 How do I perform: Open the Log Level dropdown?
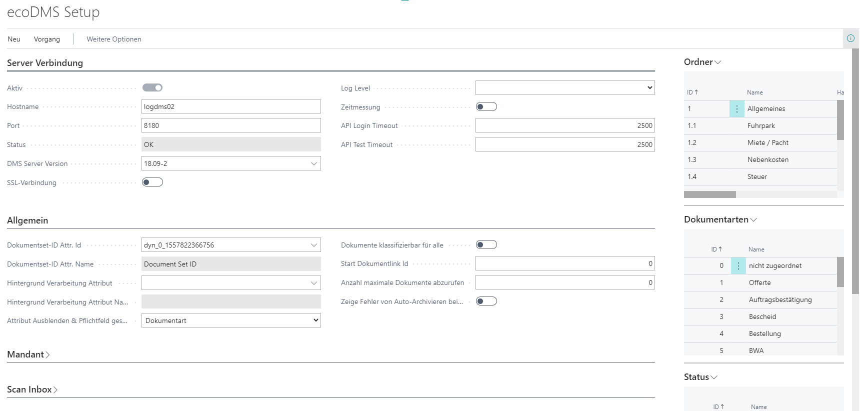coord(565,87)
